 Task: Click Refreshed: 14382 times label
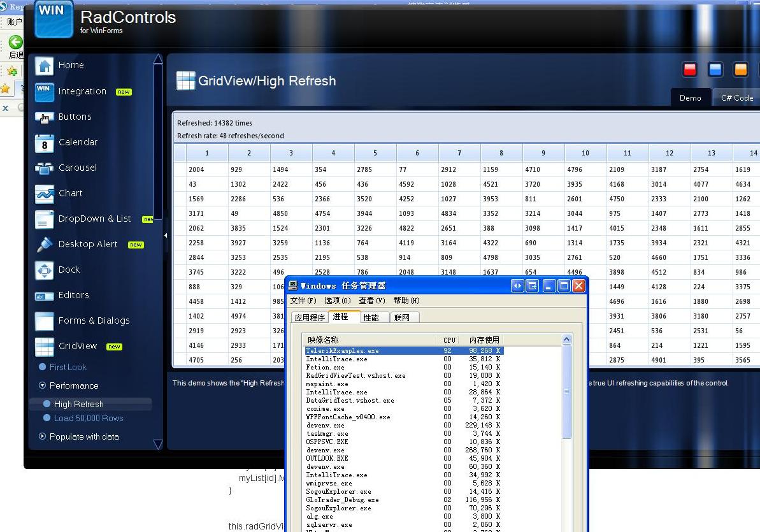[x=214, y=123]
